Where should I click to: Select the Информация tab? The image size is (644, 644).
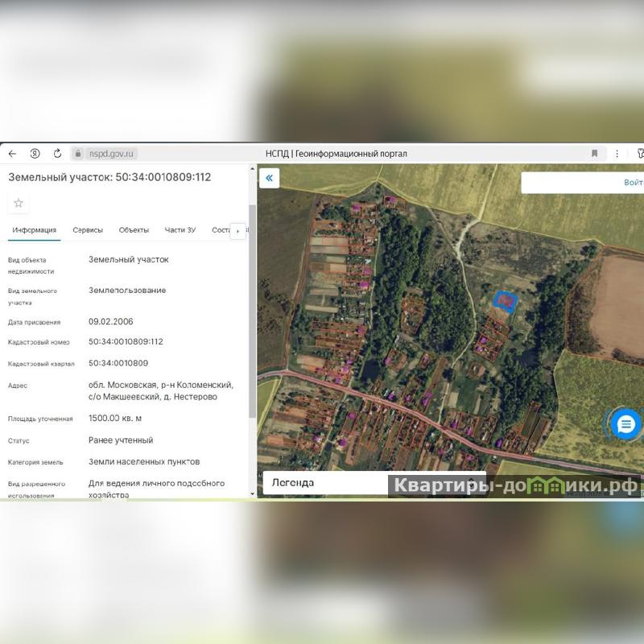point(35,230)
